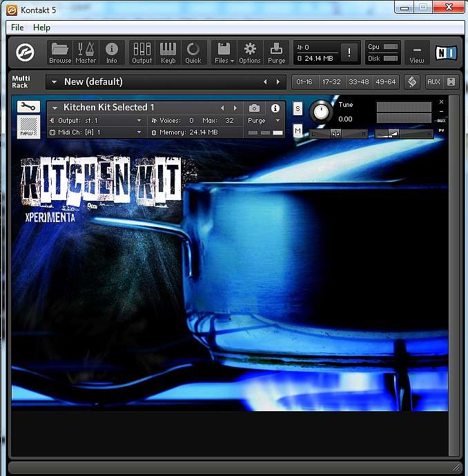Go to previous multi preset
468x476 pixels.
pos(265,82)
